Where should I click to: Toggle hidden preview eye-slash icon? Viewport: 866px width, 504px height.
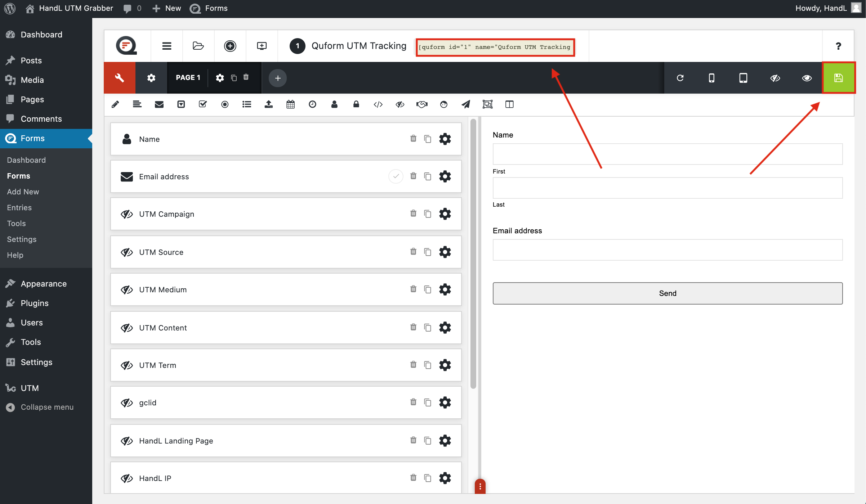click(775, 78)
